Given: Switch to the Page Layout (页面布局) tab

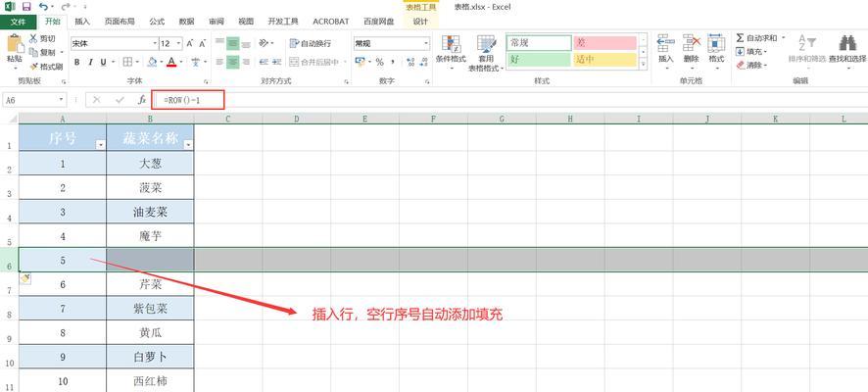Looking at the screenshot, I should point(120,22).
